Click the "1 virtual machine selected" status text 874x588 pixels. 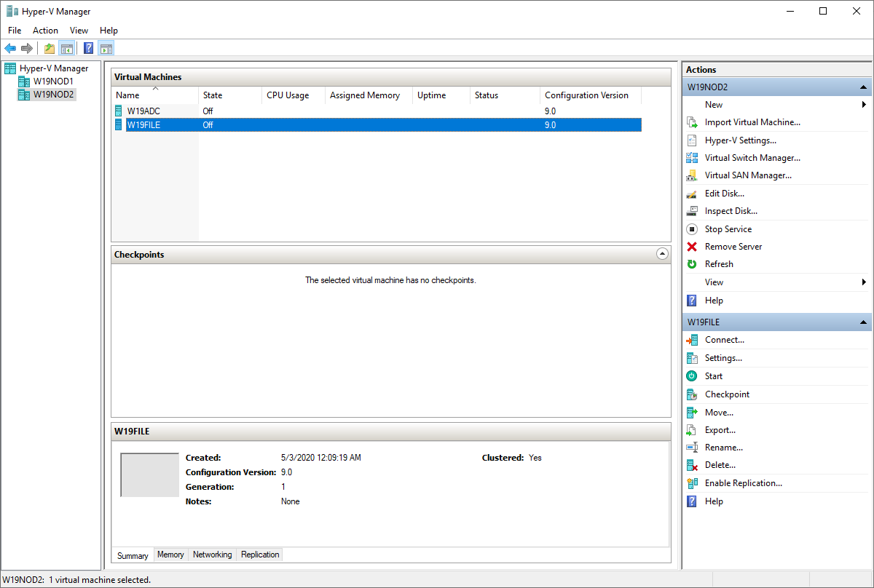[100, 580]
